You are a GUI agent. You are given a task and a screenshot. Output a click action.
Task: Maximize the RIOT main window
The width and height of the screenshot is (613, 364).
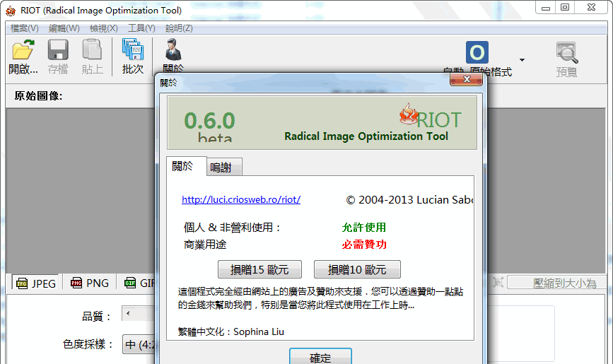pyautogui.click(x=565, y=7)
